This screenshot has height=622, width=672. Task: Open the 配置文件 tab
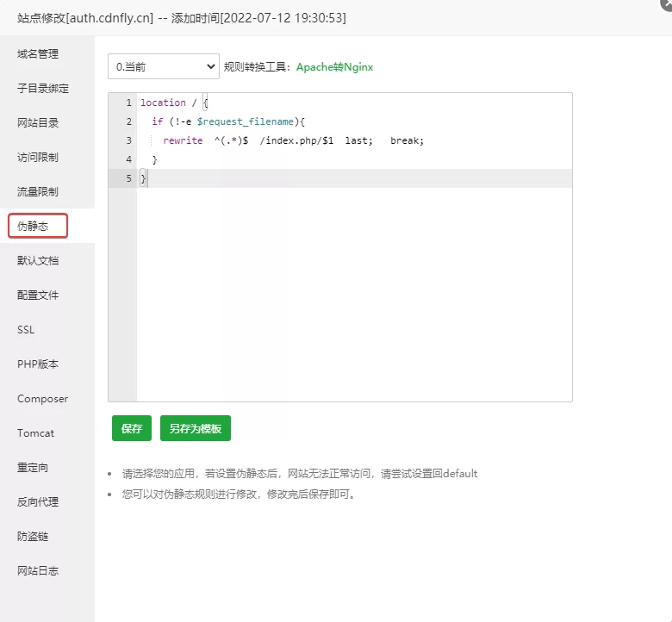38,295
